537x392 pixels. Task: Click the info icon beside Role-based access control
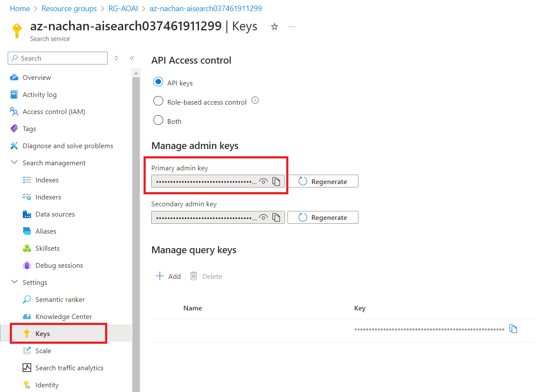click(255, 101)
